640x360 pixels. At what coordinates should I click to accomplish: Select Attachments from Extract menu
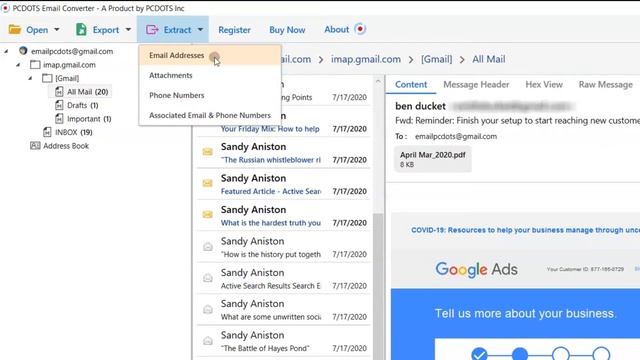point(210,75)
